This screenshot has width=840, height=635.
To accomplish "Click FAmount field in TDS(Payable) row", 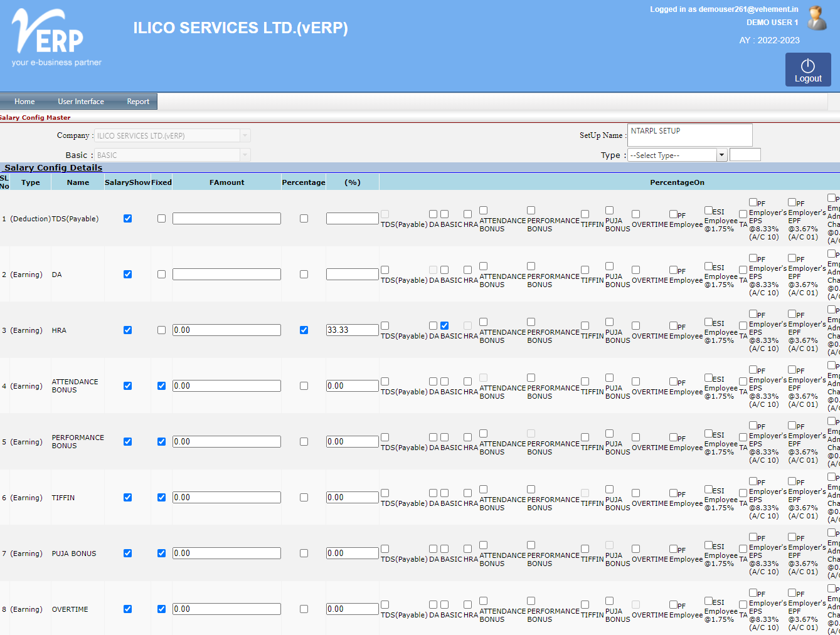I will pos(226,218).
